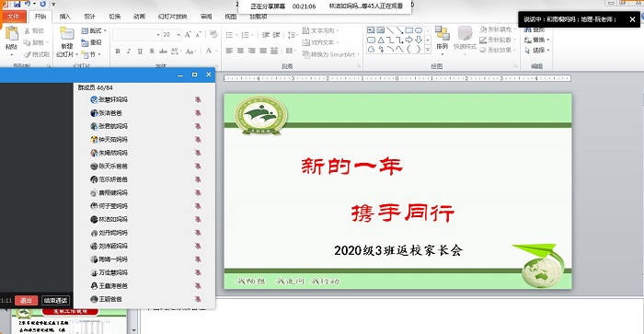
Task: Toggle underline formatting
Action: [140, 51]
